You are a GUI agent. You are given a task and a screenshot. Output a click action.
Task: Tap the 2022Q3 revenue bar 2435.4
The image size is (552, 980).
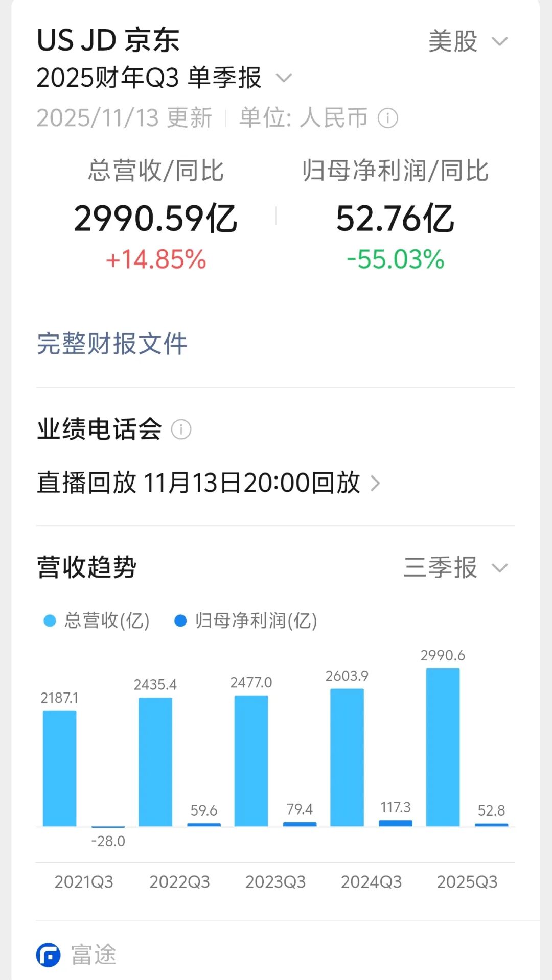155,761
